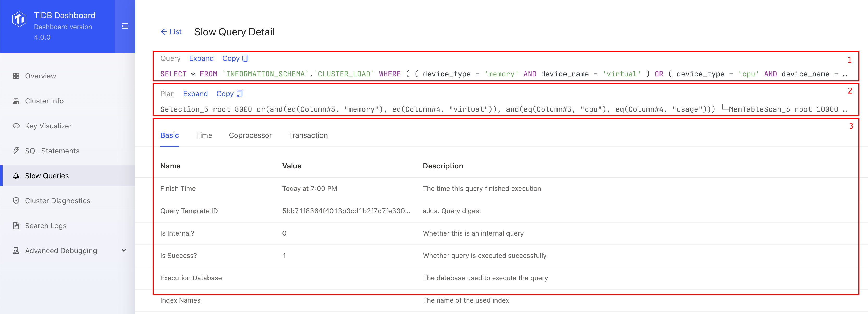The height and width of the screenshot is (314, 868).
Task: Toggle the Search Logs navigation item
Action: (45, 226)
